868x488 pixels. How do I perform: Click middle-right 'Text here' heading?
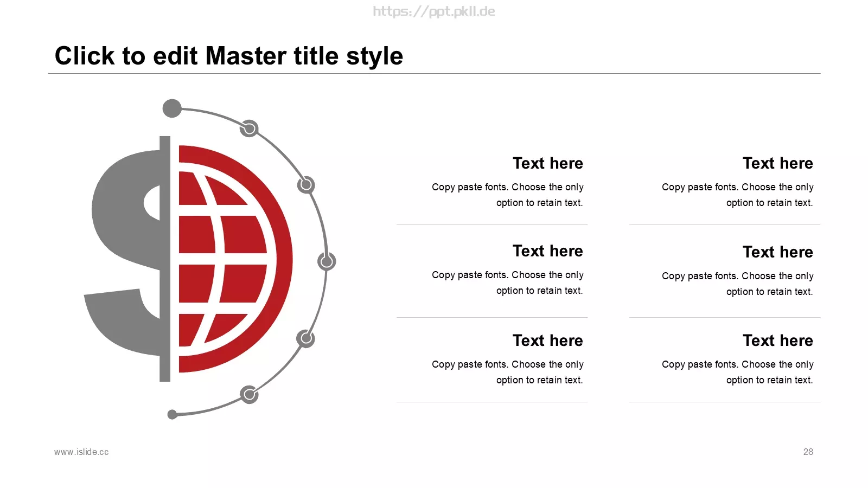pos(778,252)
